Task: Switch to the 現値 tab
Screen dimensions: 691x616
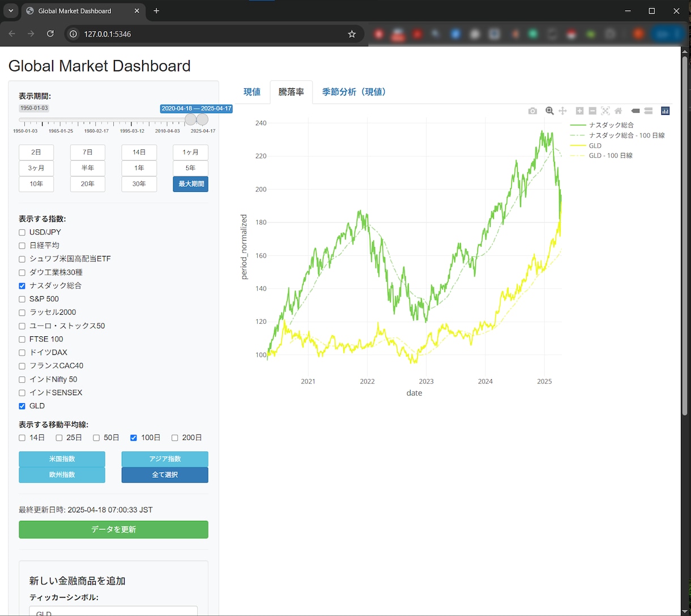Action: pos(252,92)
